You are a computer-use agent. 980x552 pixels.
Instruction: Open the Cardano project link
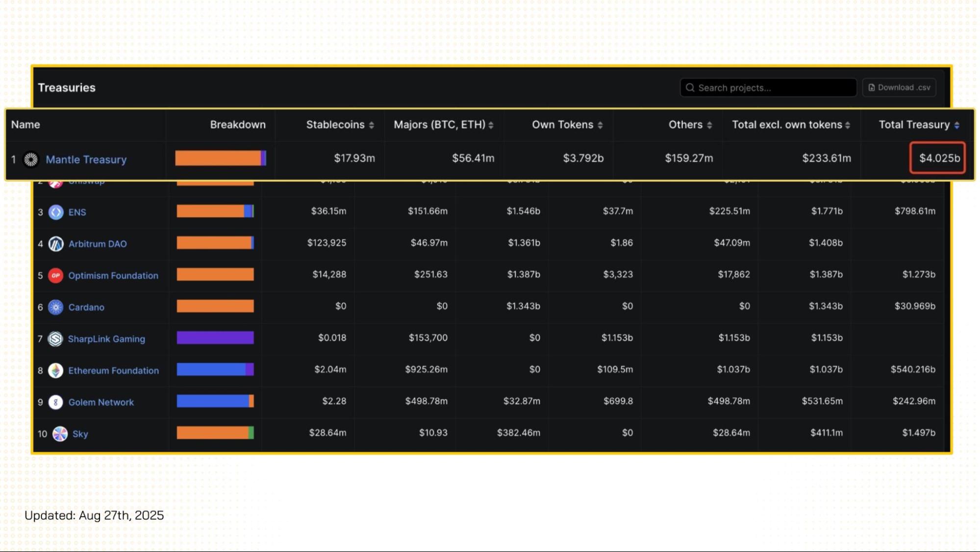click(x=86, y=307)
